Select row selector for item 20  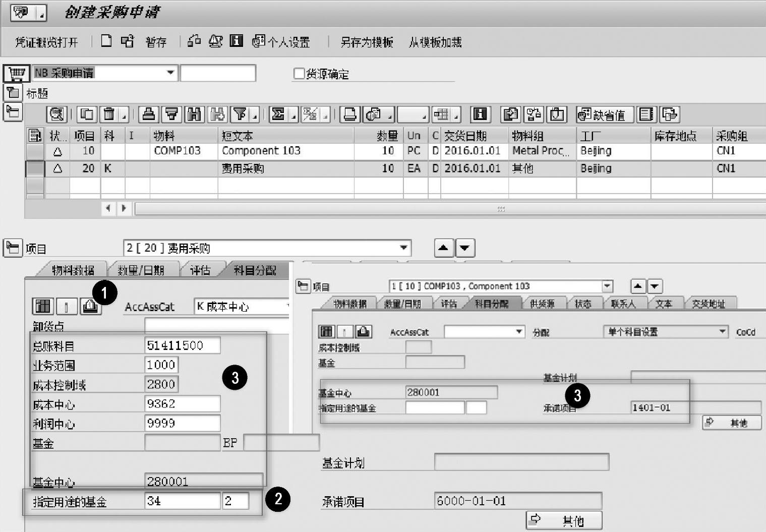35,168
